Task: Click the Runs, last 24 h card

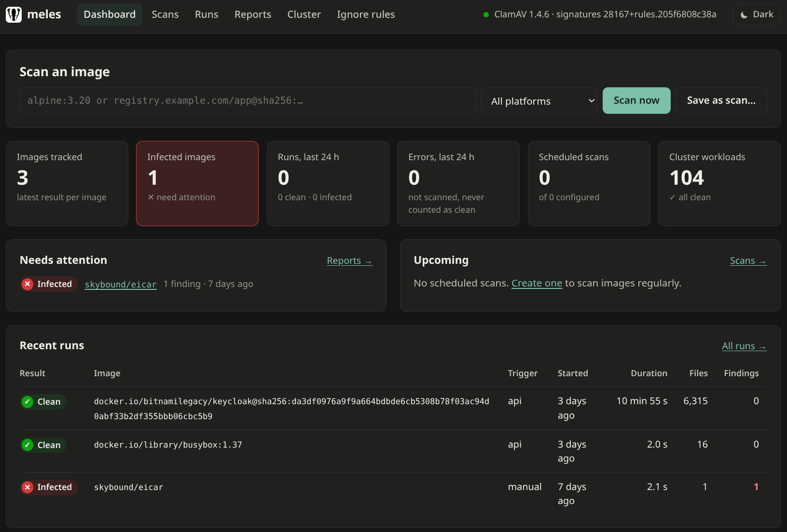Action: (x=328, y=183)
